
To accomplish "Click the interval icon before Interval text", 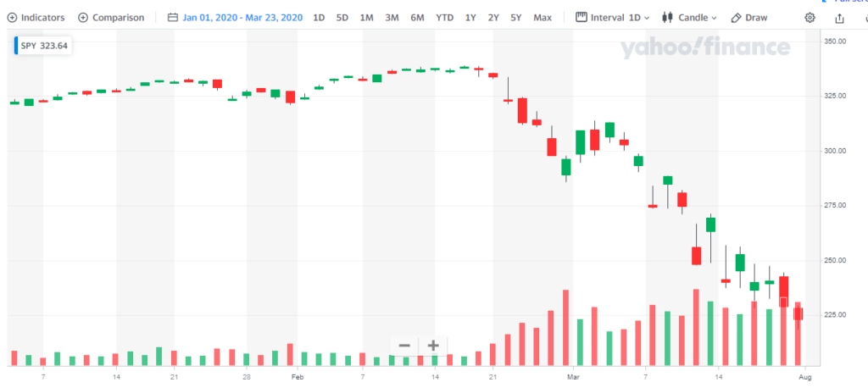I will point(581,17).
